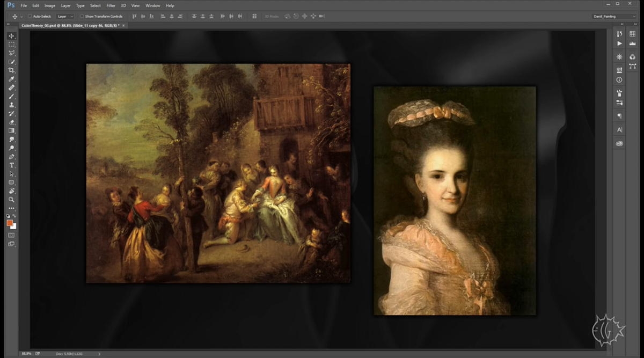
Task: Click the Align Horizontal Centers icon
Action: pos(171,16)
